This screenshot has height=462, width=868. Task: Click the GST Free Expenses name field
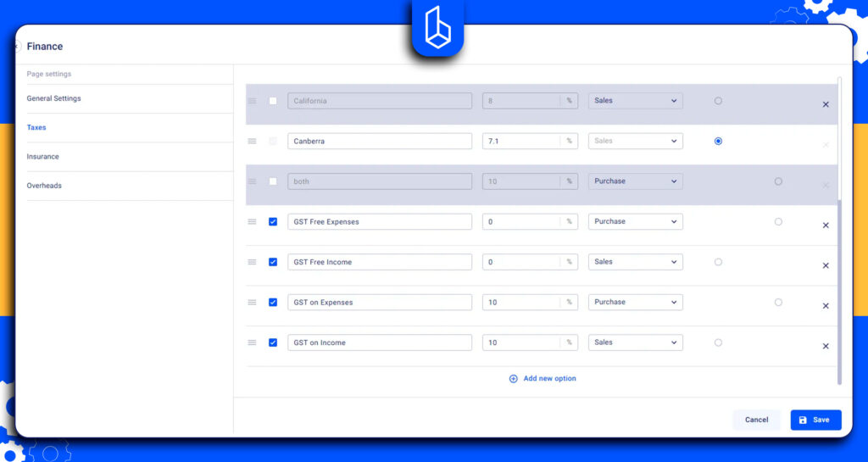(x=380, y=222)
